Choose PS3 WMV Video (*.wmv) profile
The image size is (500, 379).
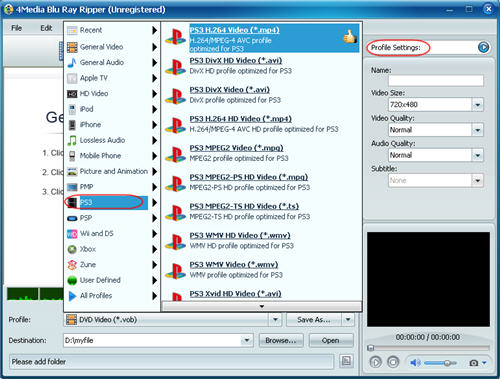pos(261,270)
